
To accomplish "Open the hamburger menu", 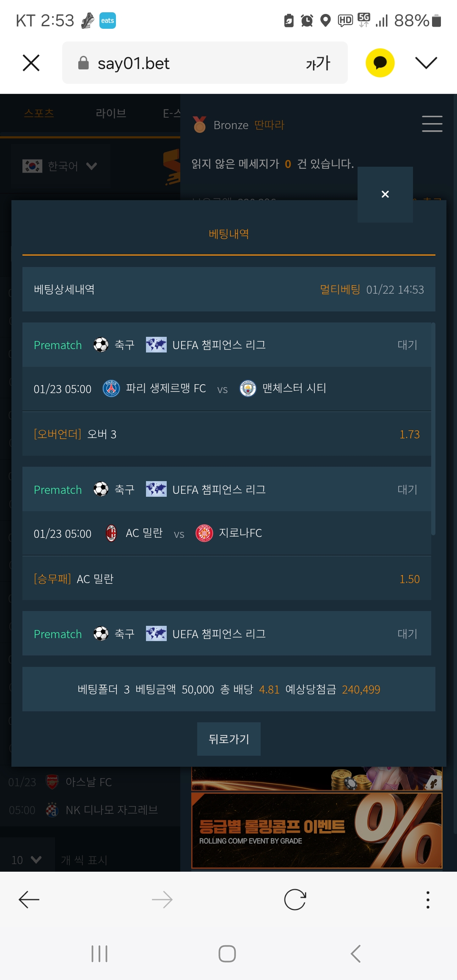I will [x=432, y=124].
